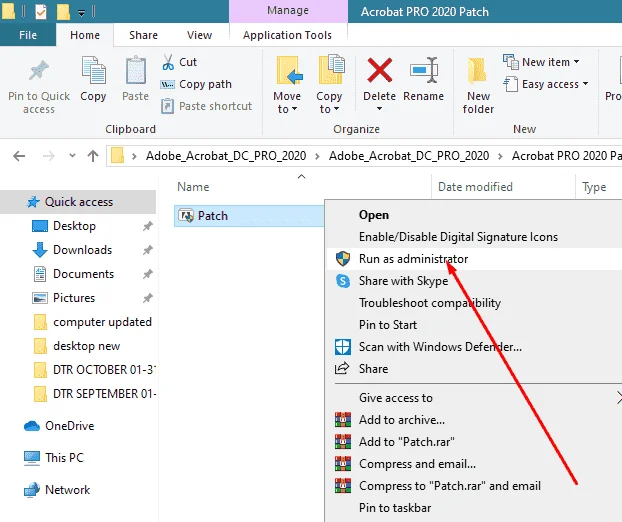
Task: Click the Paste clipboard icon
Action: click(x=136, y=70)
